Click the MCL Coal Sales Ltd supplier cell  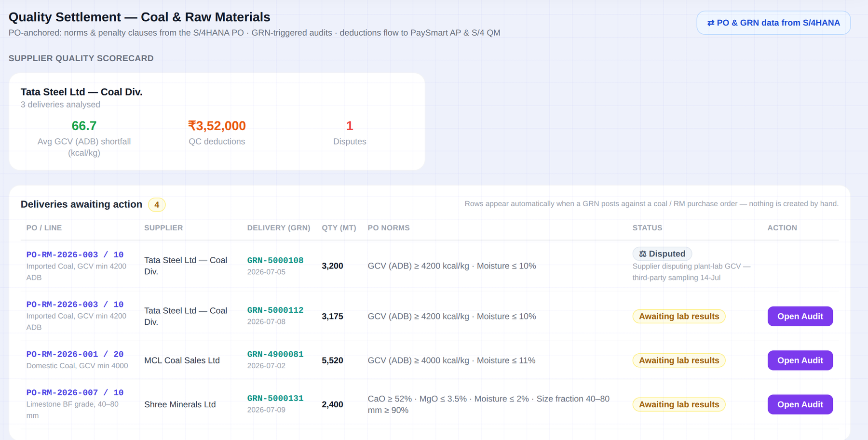(x=182, y=360)
